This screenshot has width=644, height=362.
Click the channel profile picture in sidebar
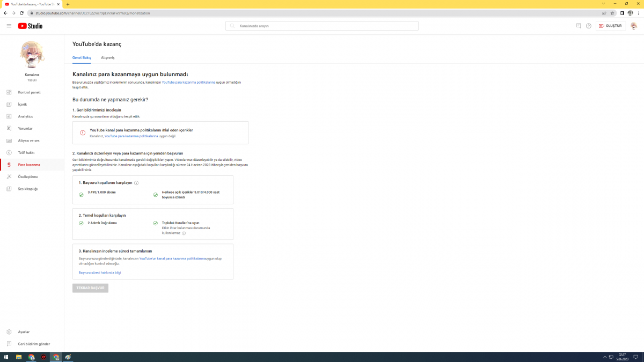pos(32,55)
